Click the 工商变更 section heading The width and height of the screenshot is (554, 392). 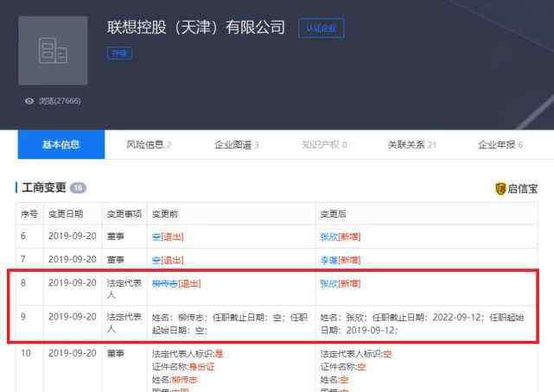44,187
